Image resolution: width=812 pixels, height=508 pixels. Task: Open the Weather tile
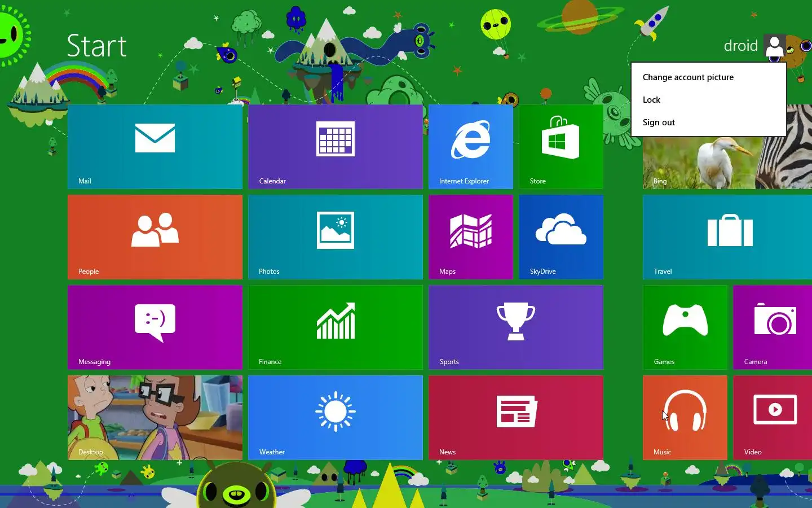(336, 418)
